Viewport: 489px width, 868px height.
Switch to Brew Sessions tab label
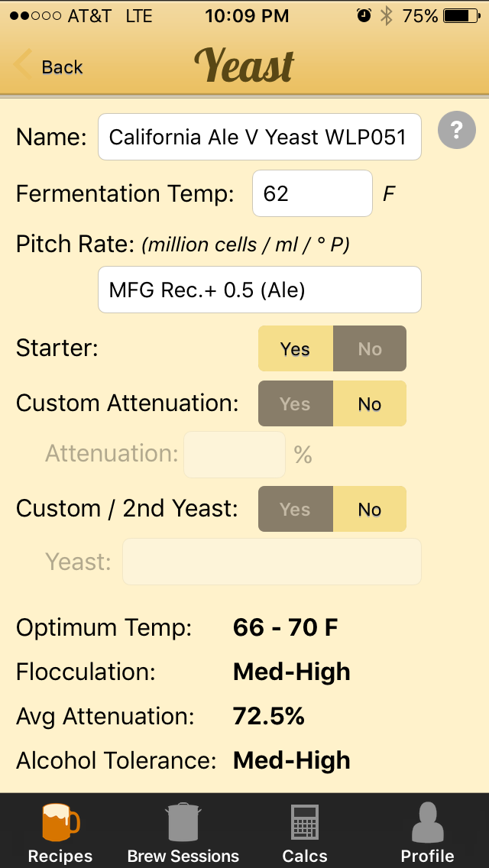183,856
